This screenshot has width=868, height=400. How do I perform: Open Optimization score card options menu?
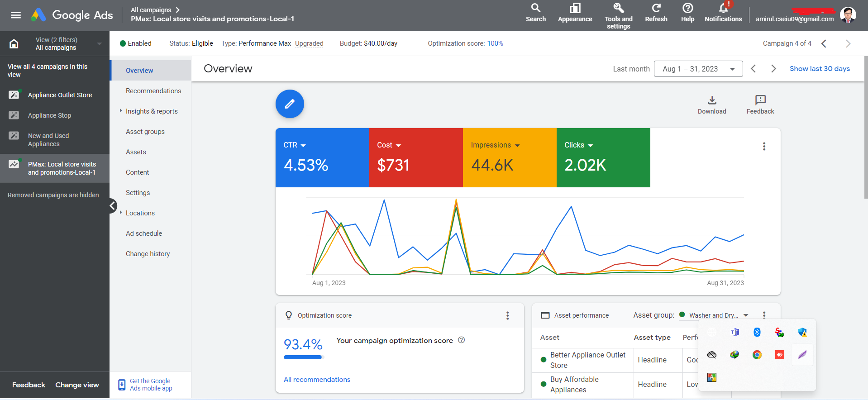(508, 315)
